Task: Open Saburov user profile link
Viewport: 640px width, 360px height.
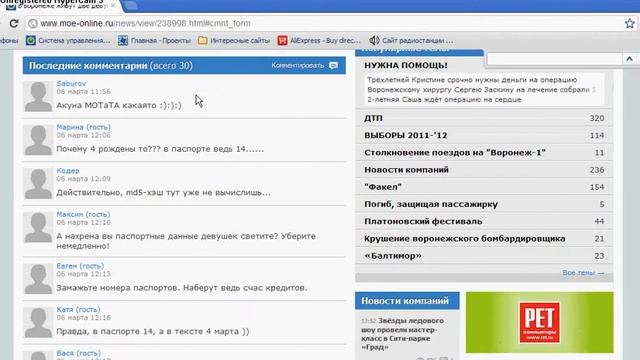Action: point(71,83)
